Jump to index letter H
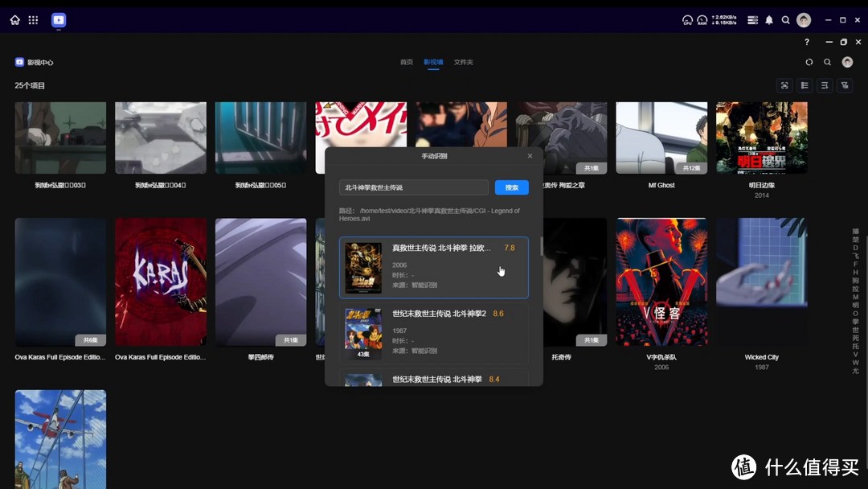This screenshot has width=868, height=489. tap(855, 273)
